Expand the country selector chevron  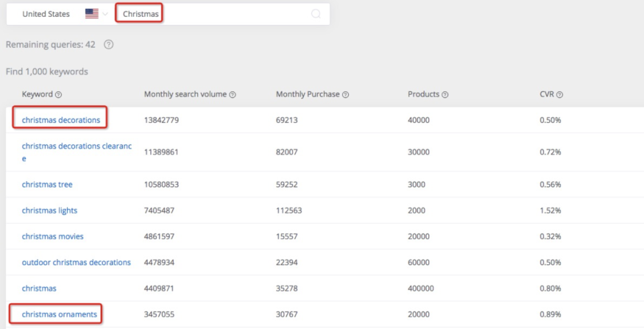click(x=105, y=14)
